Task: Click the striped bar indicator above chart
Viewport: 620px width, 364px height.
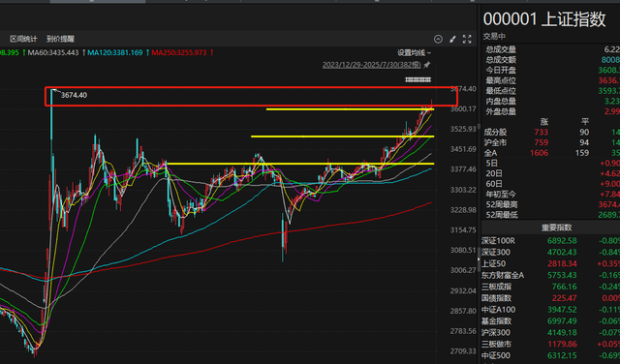Action: point(418,79)
